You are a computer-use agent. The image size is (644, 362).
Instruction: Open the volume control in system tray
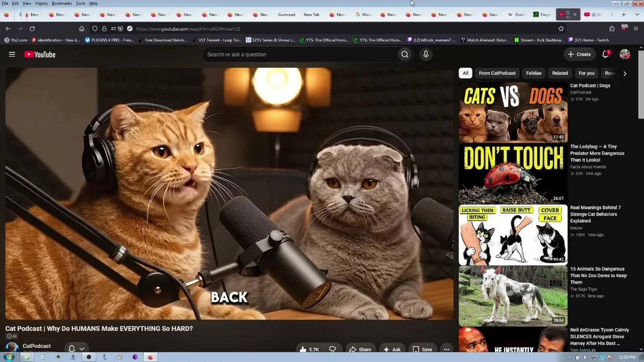point(585,357)
